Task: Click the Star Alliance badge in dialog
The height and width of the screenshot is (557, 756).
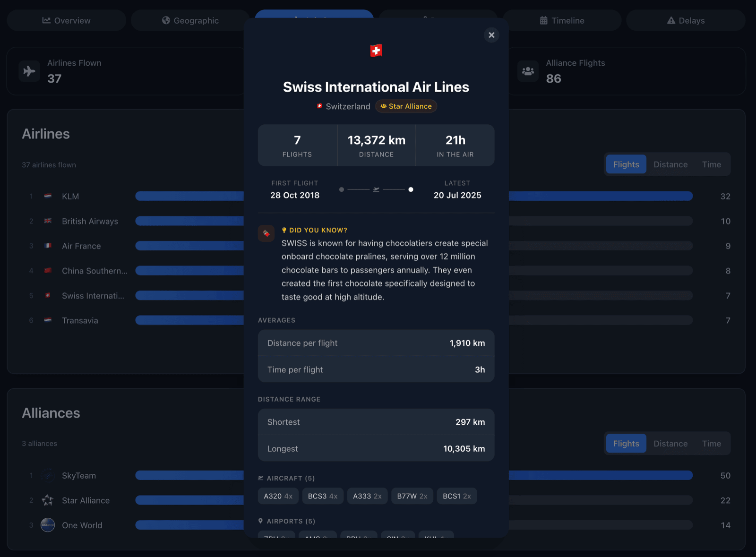Action: tap(406, 106)
